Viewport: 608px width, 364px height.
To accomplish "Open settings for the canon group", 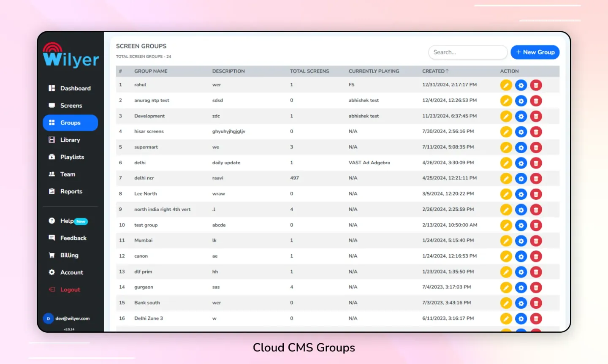I will [x=521, y=256].
